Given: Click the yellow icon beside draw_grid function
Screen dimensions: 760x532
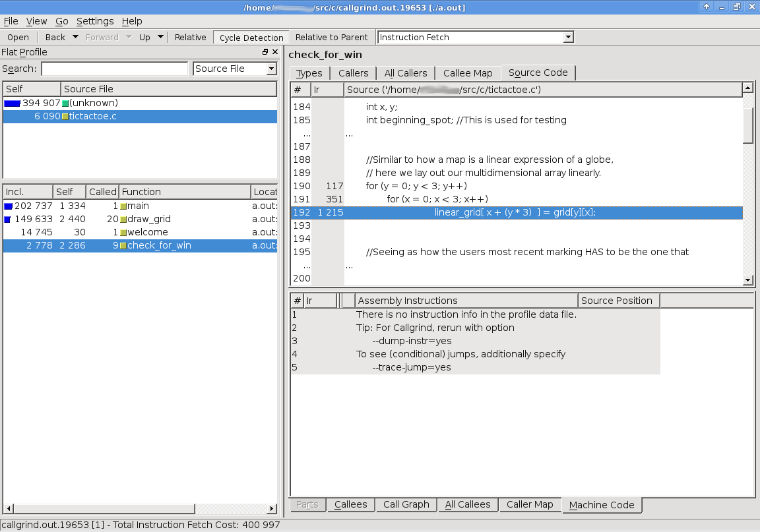Looking at the screenshot, I should click(123, 219).
